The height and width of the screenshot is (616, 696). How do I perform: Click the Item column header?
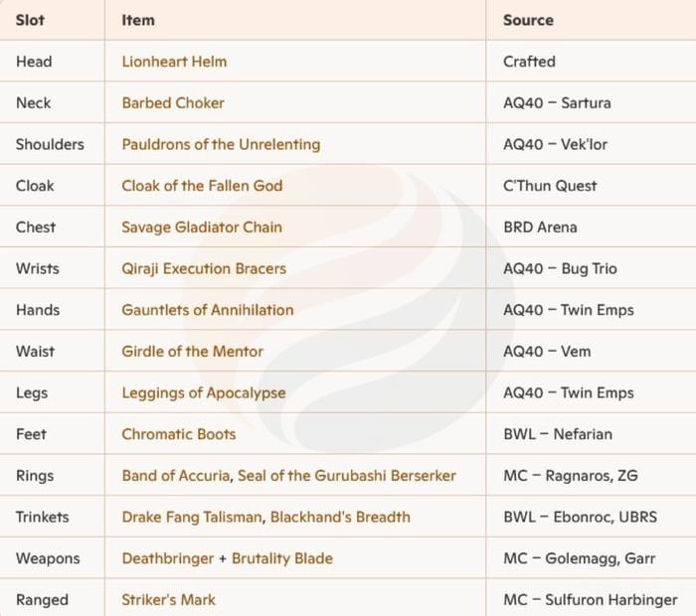point(138,20)
